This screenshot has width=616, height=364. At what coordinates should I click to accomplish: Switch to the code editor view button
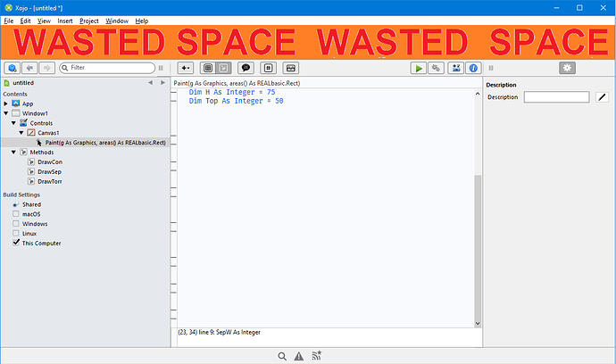pyautogui.click(x=223, y=68)
